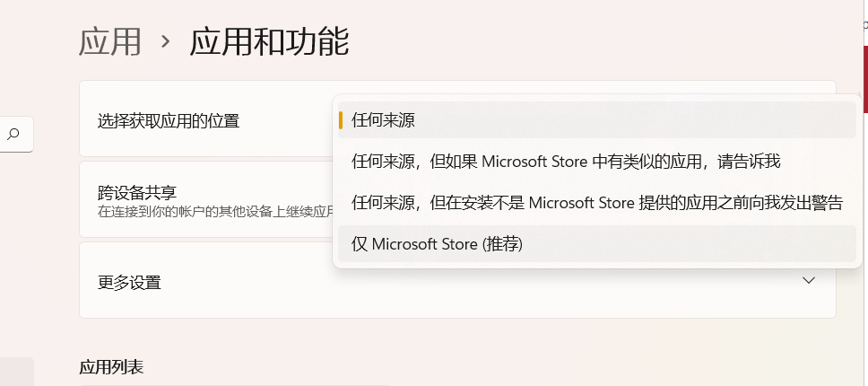Focus the sidebar search box
868x386 pixels.
pyautogui.click(x=16, y=135)
